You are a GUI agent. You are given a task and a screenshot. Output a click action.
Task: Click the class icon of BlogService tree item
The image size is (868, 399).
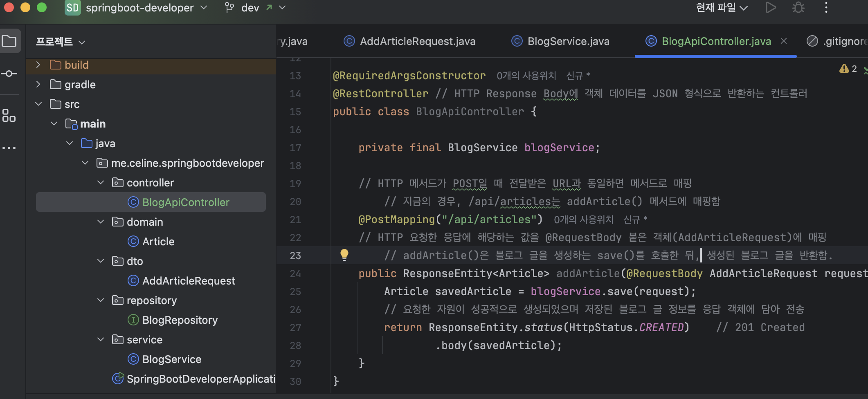pyautogui.click(x=133, y=359)
